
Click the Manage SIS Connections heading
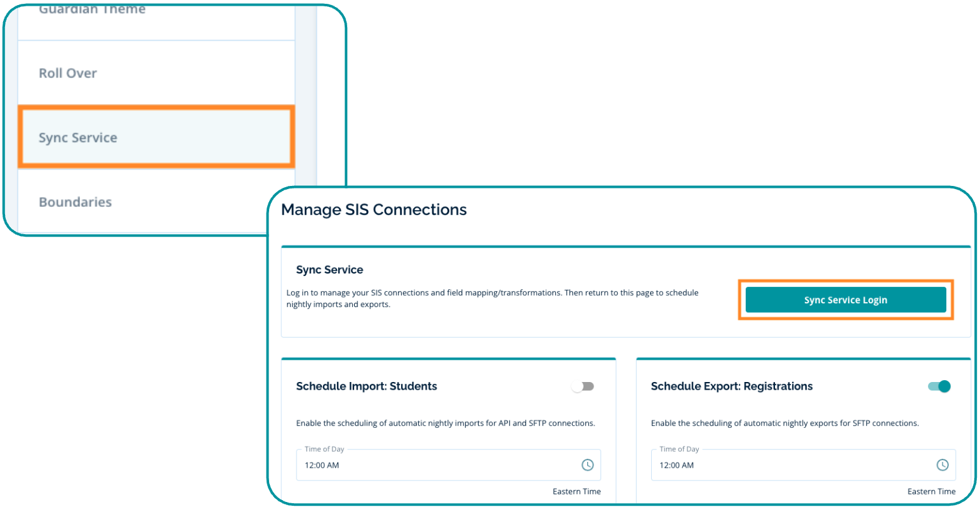pyautogui.click(x=374, y=210)
